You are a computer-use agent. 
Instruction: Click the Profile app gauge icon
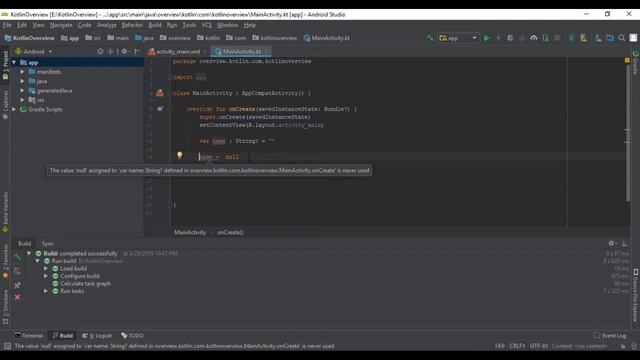[533, 38]
